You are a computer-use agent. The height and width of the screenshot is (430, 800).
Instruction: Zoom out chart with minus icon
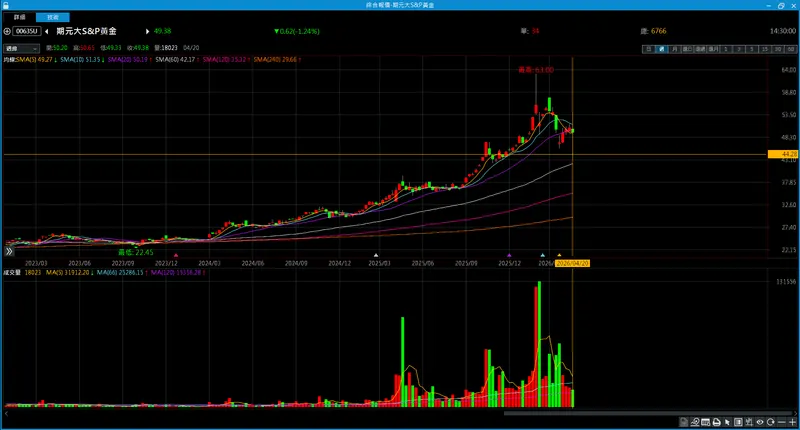click(x=782, y=422)
